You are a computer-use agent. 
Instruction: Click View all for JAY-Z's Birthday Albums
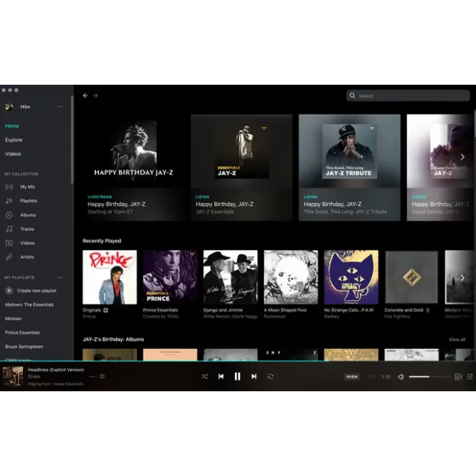click(x=457, y=339)
